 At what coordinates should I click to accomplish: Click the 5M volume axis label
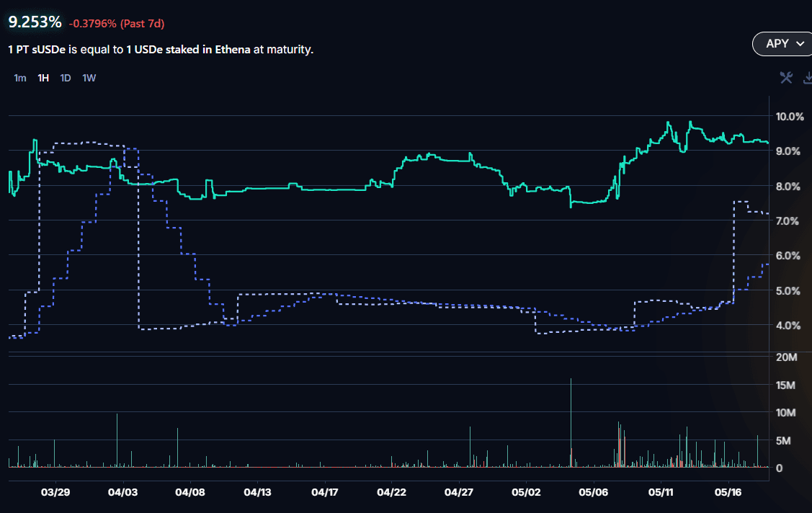click(783, 440)
